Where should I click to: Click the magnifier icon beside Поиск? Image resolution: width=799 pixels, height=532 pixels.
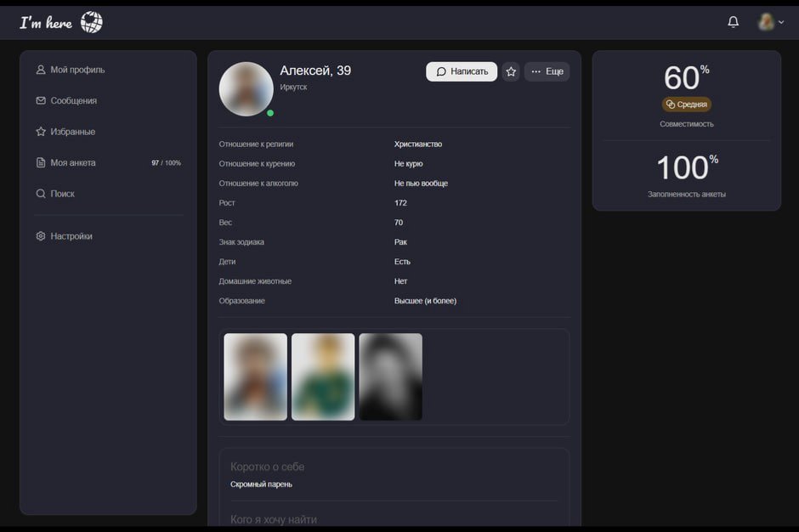(41, 194)
